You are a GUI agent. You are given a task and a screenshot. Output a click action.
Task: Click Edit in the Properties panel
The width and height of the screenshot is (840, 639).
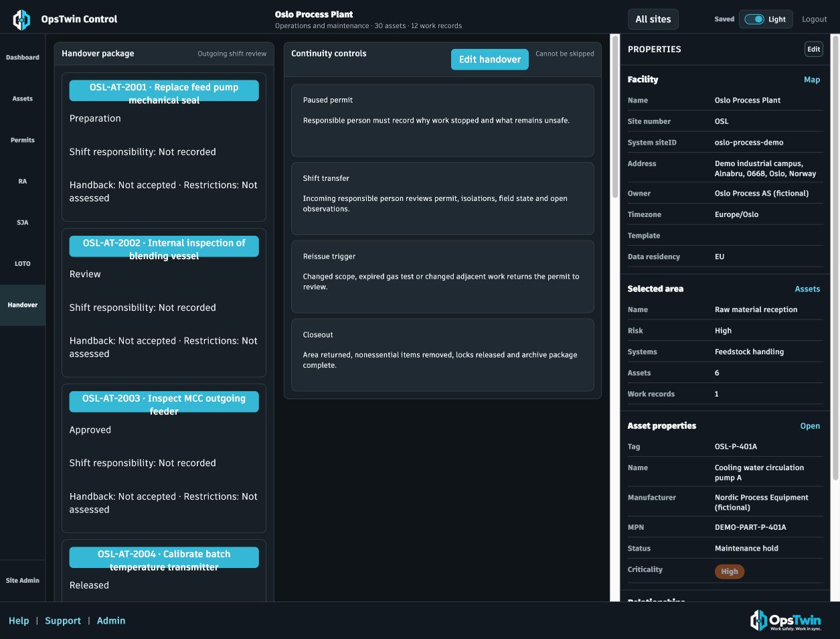click(813, 49)
